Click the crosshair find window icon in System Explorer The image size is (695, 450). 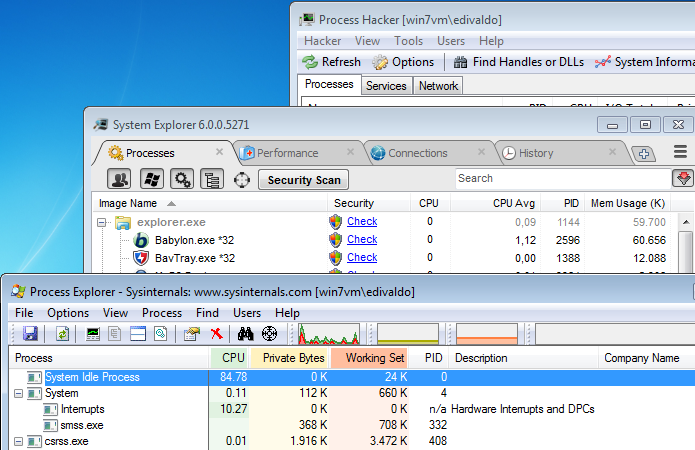pyautogui.click(x=242, y=180)
